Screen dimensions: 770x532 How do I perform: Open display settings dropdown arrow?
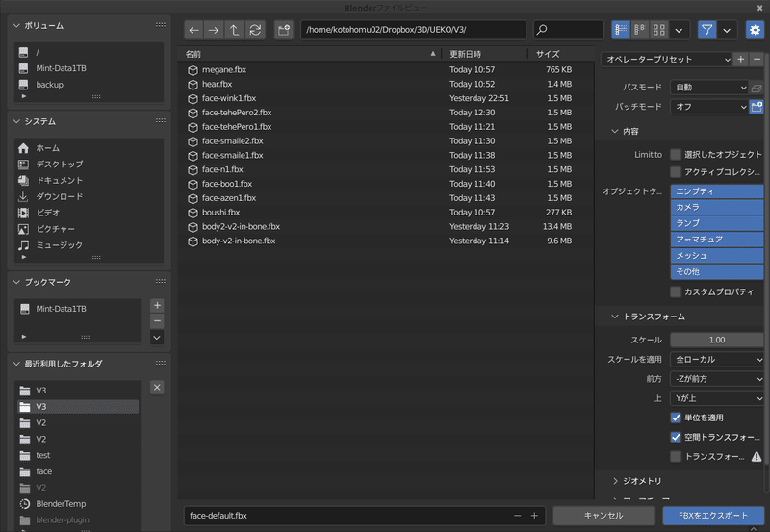pos(679,30)
